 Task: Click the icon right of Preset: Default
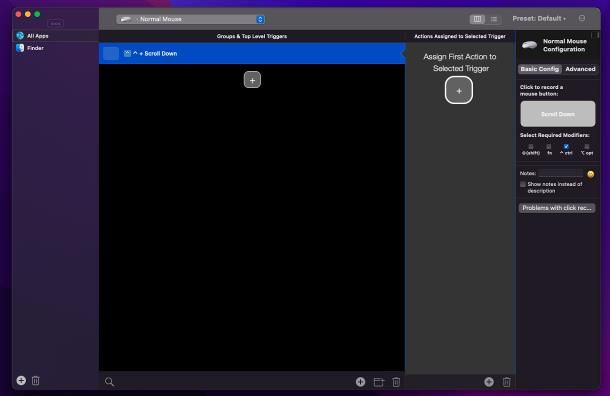coord(582,18)
